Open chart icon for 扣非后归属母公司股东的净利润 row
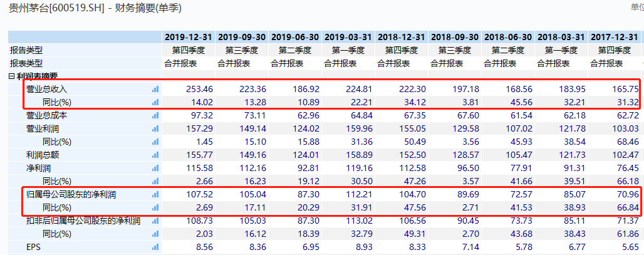The height and width of the screenshot is (255, 644). (155, 221)
